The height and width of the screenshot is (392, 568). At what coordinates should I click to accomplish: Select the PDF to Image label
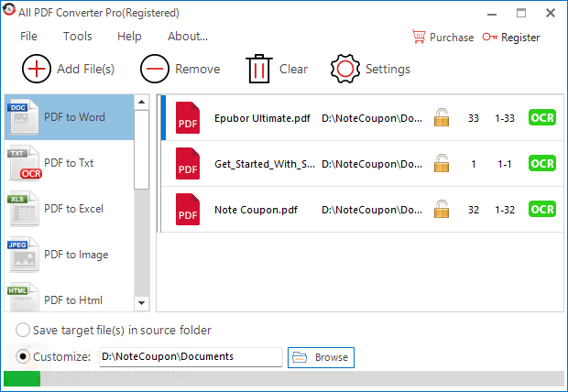click(x=76, y=255)
